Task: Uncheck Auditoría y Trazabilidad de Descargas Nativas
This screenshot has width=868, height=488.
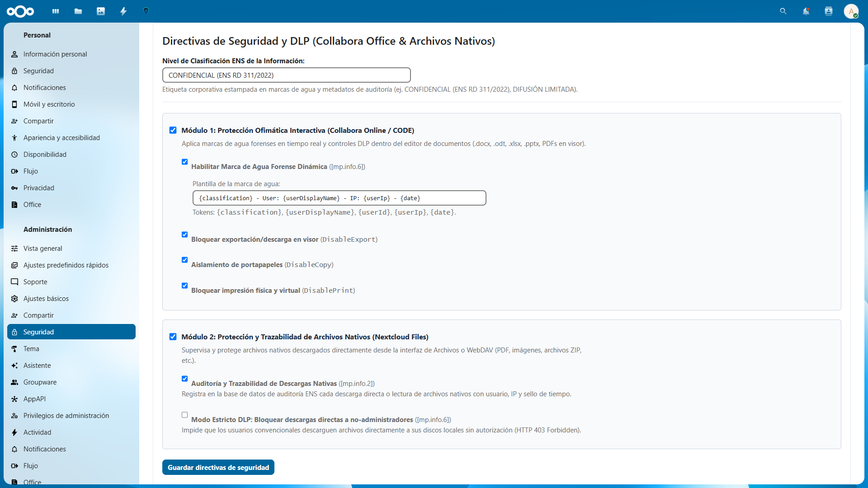Action: [184, 379]
